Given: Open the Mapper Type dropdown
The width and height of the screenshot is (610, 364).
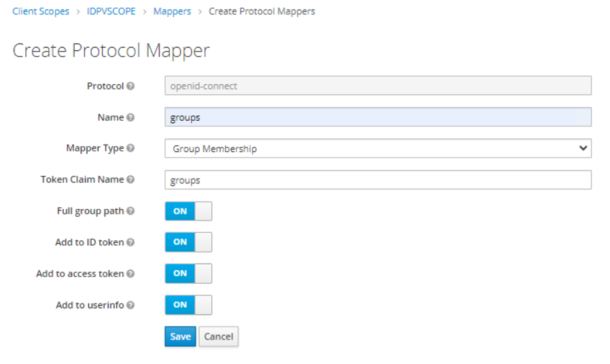Looking at the screenshot, I should [x=378, y=149].
